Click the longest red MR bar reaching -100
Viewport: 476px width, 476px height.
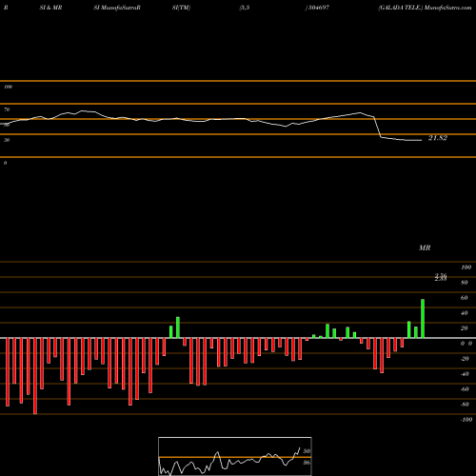click(35, 376)
